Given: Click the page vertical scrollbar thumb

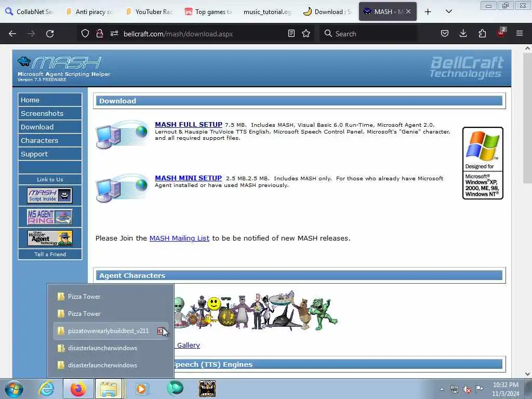Looking at the screenshot, I should pos(527,118).
